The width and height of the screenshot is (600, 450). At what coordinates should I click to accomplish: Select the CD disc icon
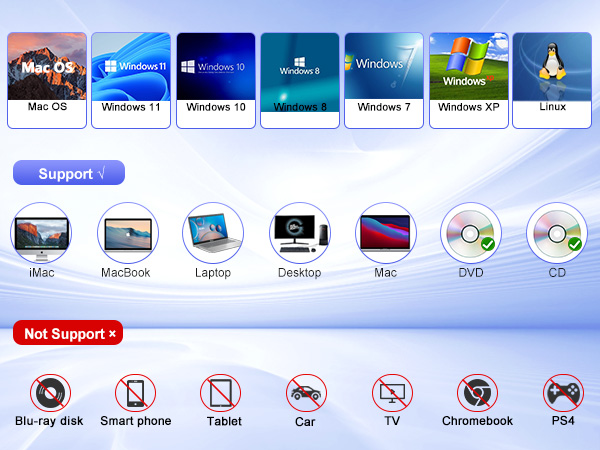coord(557,233)
